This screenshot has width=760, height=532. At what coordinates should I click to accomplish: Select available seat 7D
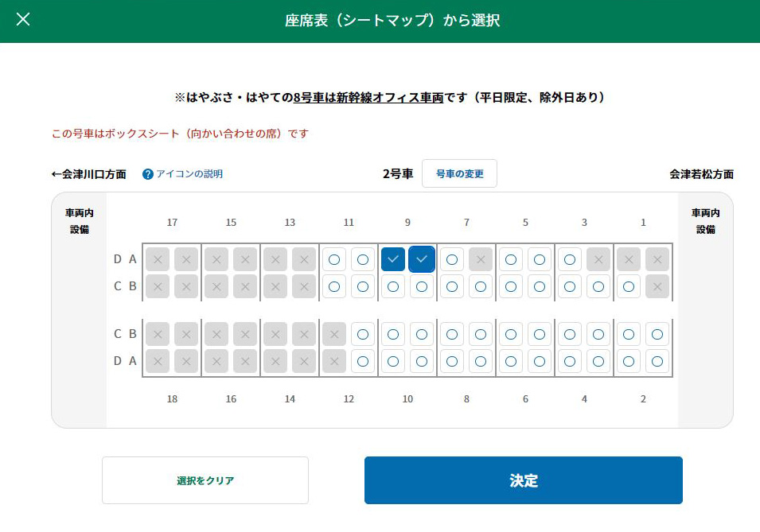[452, 259]
